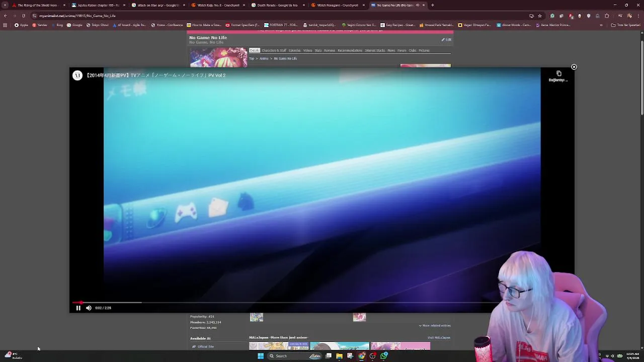The height and width of the screenshot is (362, 644).
Task: Expand More related entries
Action: click(435, 326)
